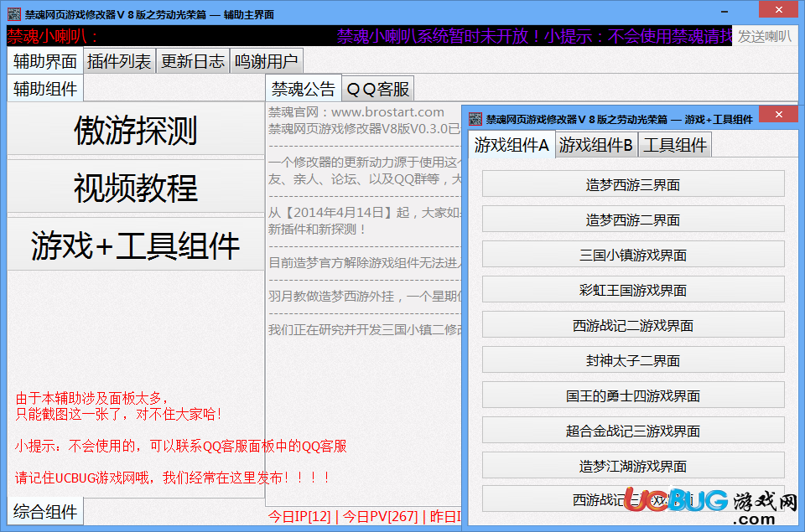Open the 更新日志 tab
The image size is (805, 532).
pos(193,61)
